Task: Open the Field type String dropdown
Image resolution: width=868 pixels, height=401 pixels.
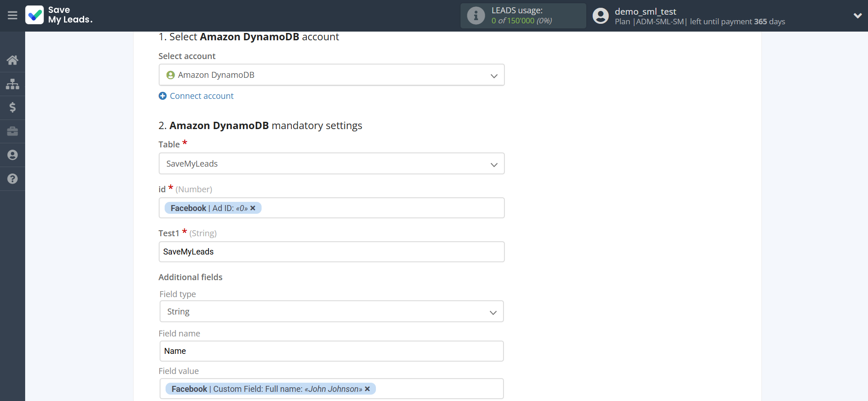Action: pyautogui.click(x=331, y=312)
